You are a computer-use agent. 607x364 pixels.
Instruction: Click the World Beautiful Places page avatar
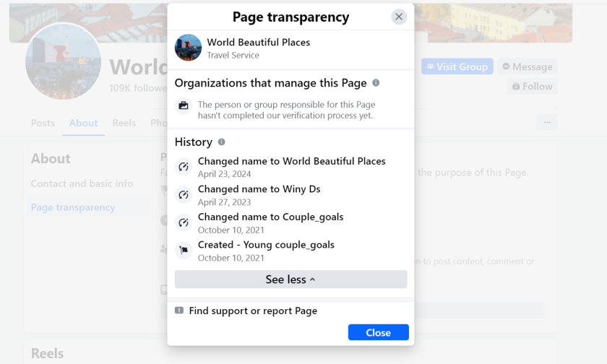tap(188, 48)
